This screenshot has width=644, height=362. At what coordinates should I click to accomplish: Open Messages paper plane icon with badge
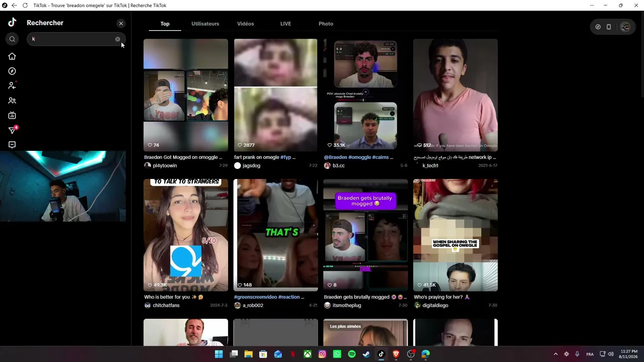tap(13, 130)
